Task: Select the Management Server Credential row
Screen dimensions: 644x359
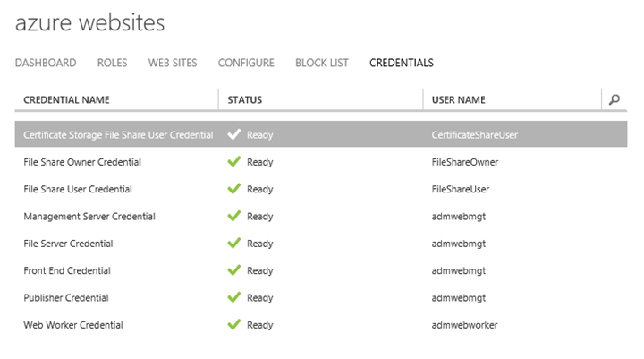Action: (x=321, y=217)
